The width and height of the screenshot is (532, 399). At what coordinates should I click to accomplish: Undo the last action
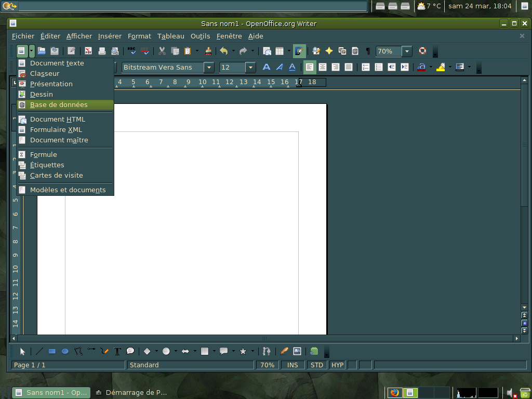click(x=223, y=51)
